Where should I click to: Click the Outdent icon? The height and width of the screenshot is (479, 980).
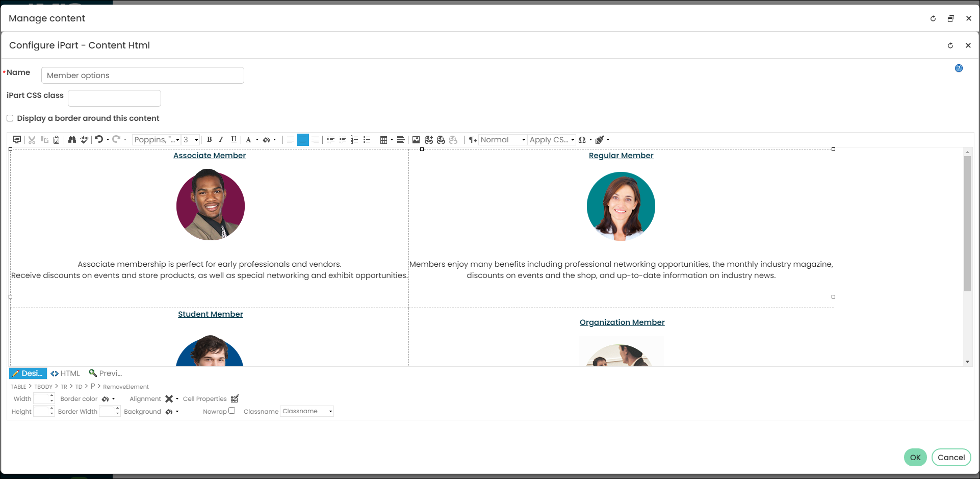click(343, 140)
